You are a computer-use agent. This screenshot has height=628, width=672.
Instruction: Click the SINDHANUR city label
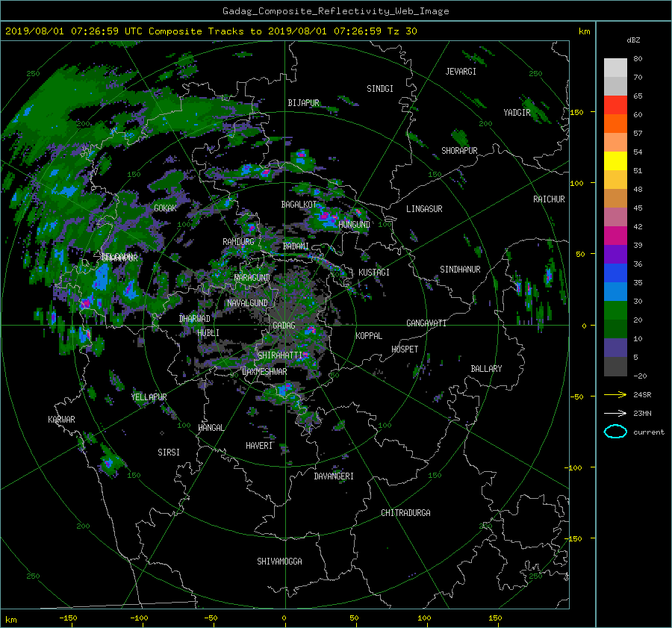460,270
